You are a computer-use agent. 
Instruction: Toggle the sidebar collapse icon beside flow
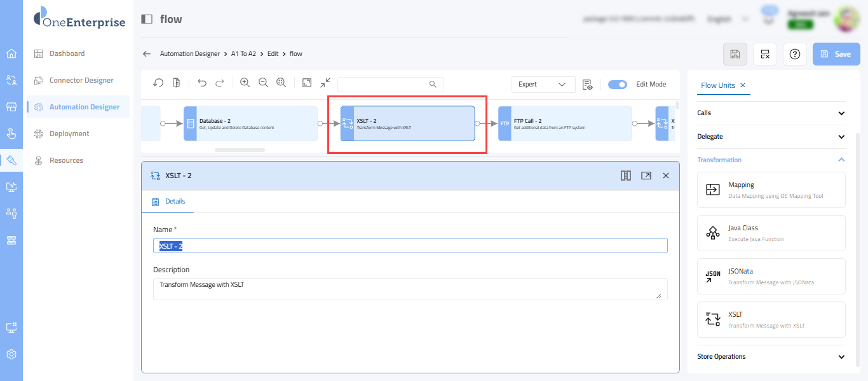click(147, 19)
